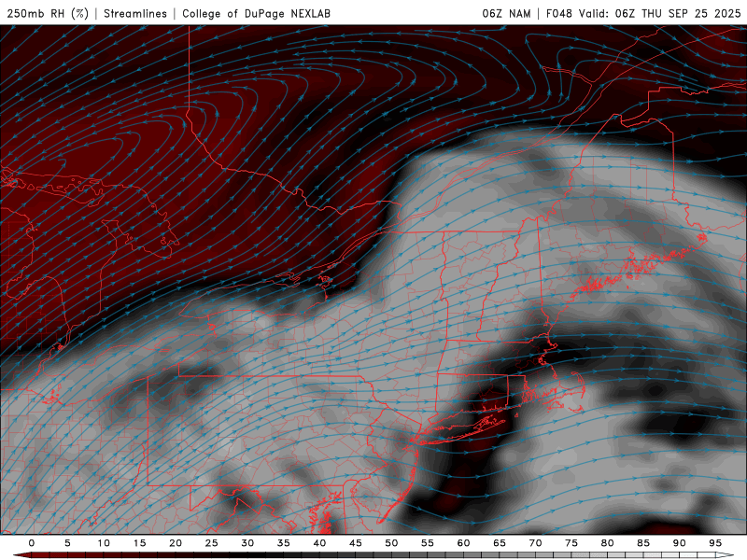Viewport: 747px width, 560px height.
Task: Select the "15" value on the RH scale
Action: [139, 543]
